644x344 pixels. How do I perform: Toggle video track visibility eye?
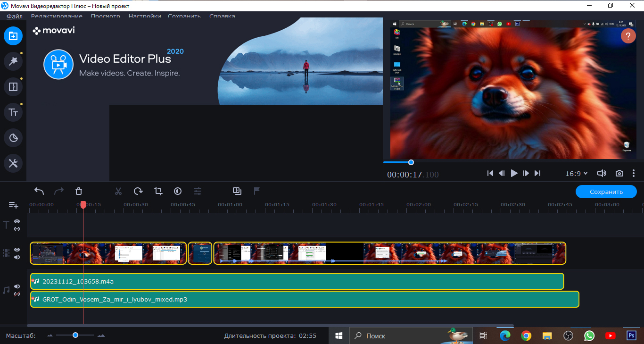(17, 250)
